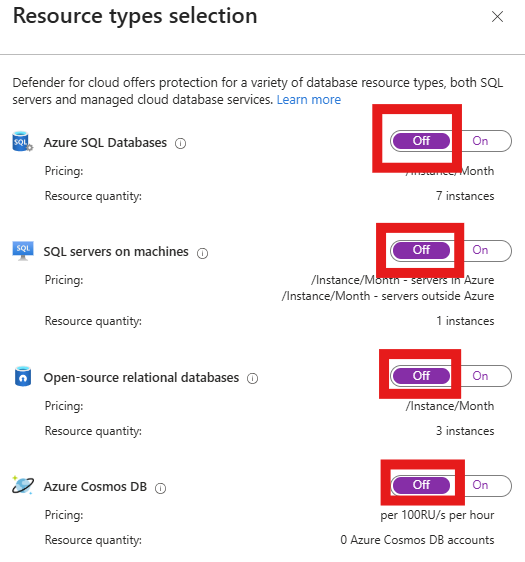Open the Learn more link
Image resolution: width=525 pixels, height=562 pixels.
tap(309, 100)
